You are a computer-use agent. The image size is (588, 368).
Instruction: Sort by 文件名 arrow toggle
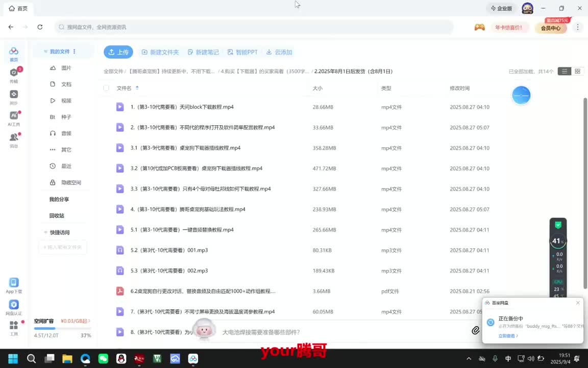(x=137, y=88)
